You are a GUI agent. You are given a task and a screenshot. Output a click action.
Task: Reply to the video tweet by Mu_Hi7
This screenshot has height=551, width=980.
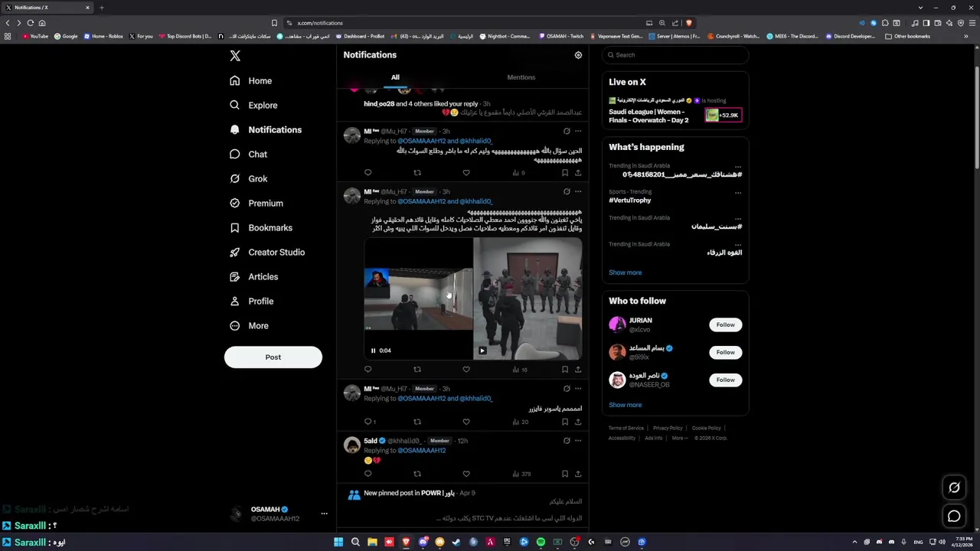pos(367,370)
